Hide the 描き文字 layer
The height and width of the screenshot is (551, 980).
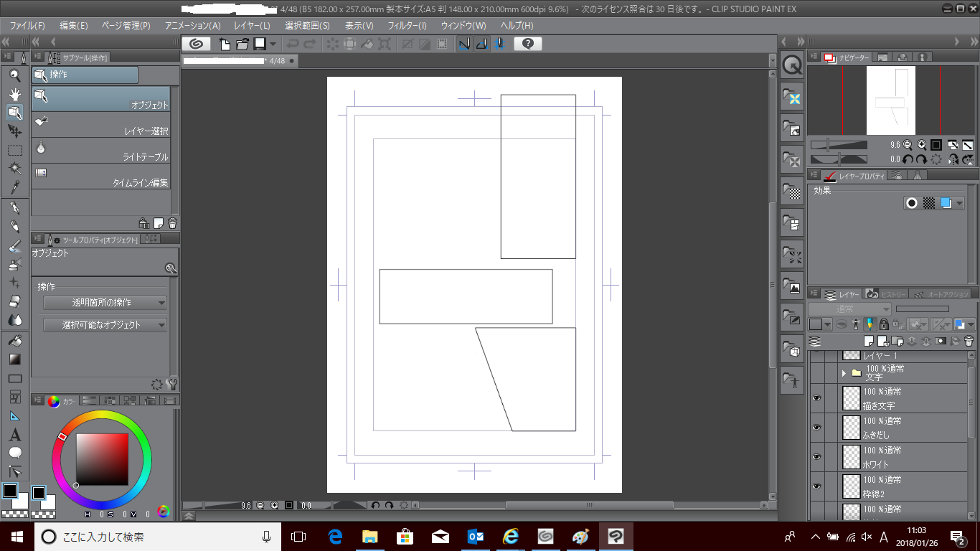click(816, 398)
